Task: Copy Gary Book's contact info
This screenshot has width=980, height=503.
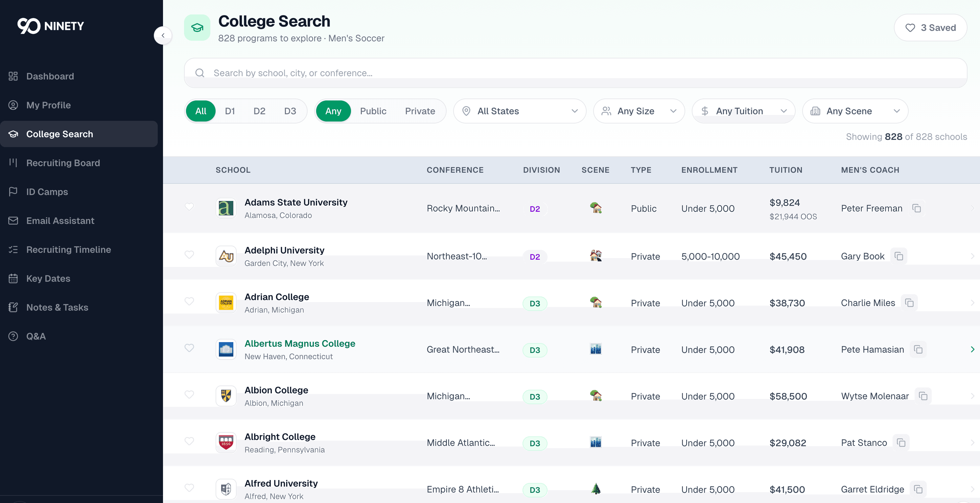Action: click(x=898, y=256)
